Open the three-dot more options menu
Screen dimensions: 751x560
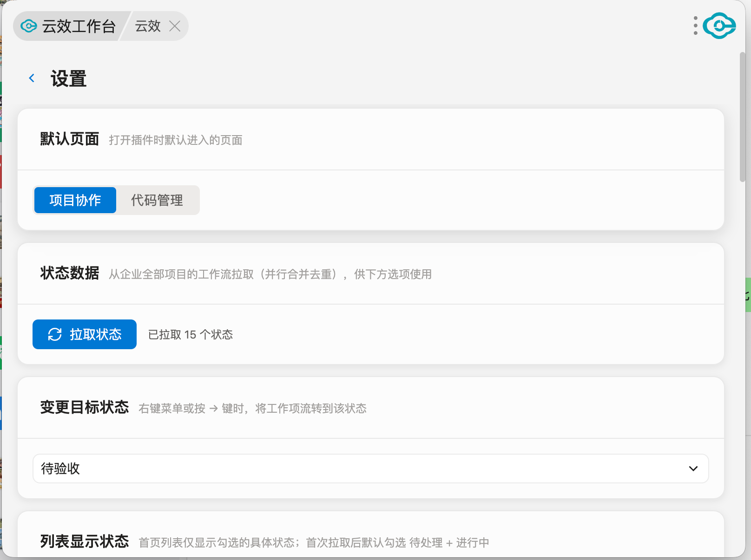pyautogui.click(x=695, y=26)
